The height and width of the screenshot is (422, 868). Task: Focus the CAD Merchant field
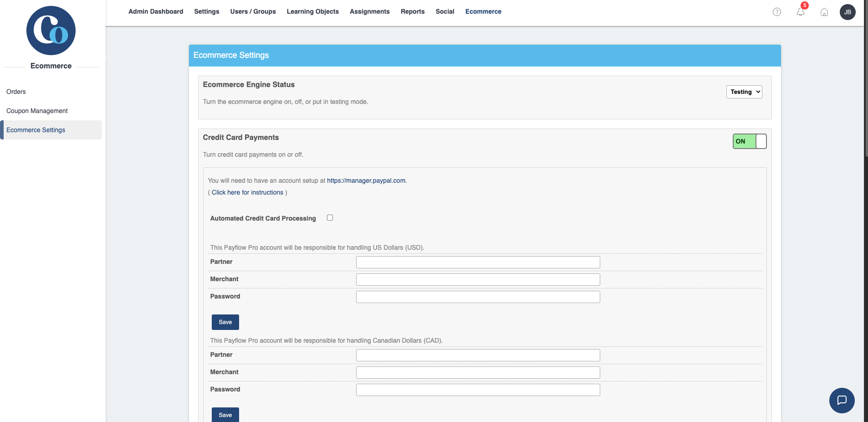tap(478, 372)
